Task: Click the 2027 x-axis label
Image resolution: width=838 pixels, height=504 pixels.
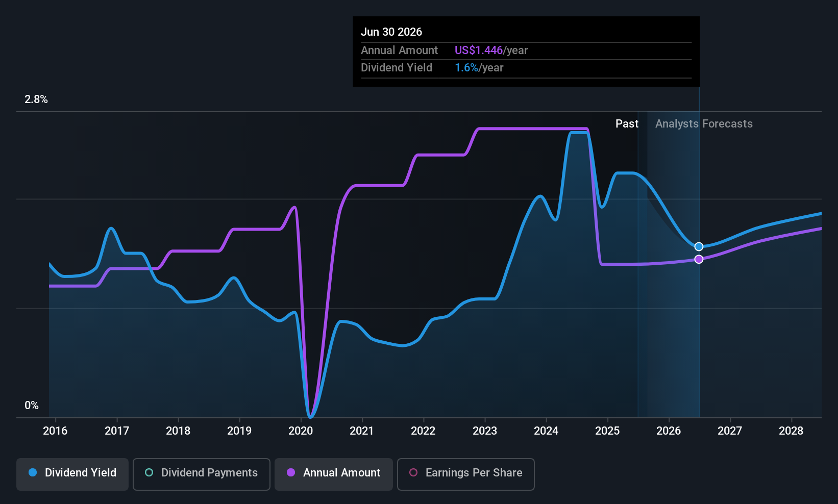Action: [x=730, y=431]
